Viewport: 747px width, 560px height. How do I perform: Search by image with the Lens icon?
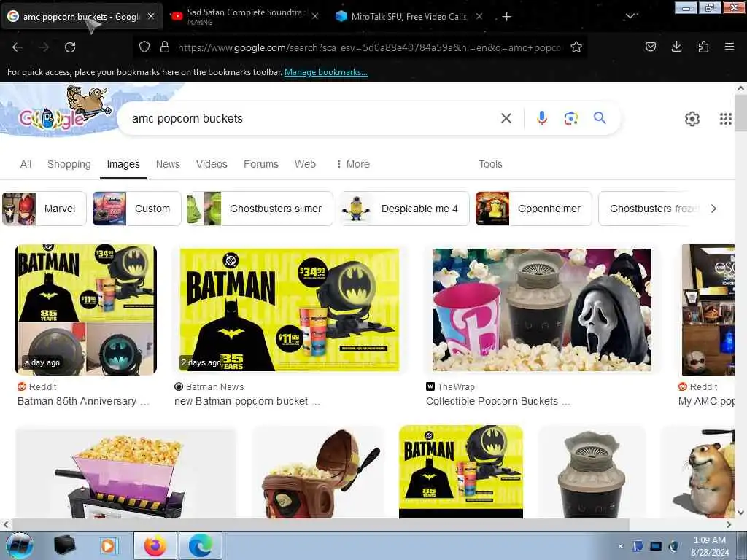(570, 118)
